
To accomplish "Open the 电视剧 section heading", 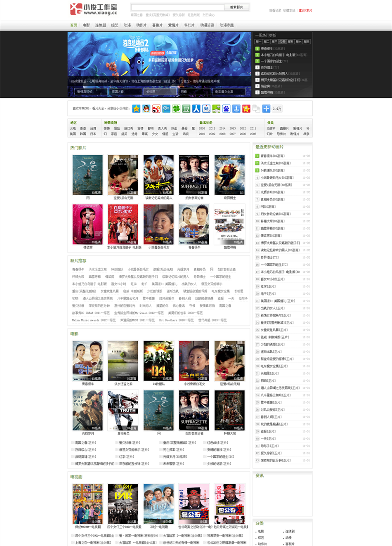I will tap(76, 477).
